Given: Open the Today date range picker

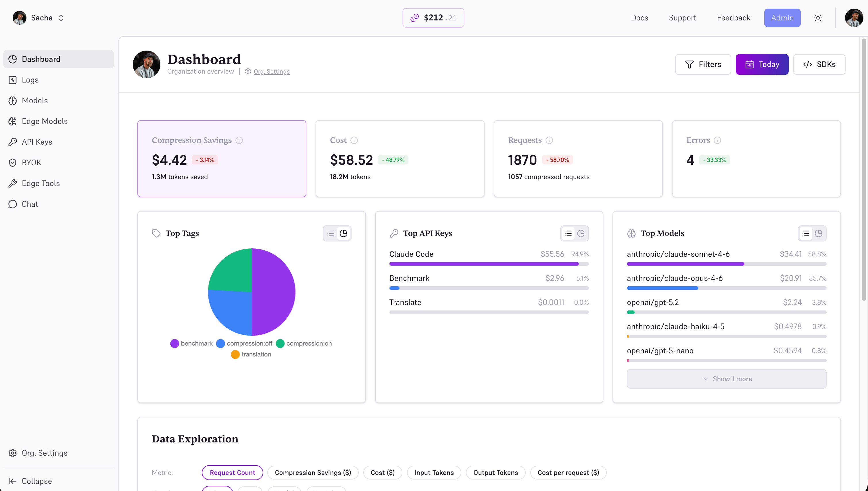Looking at the screenshot, I should [x=762, y=64].
